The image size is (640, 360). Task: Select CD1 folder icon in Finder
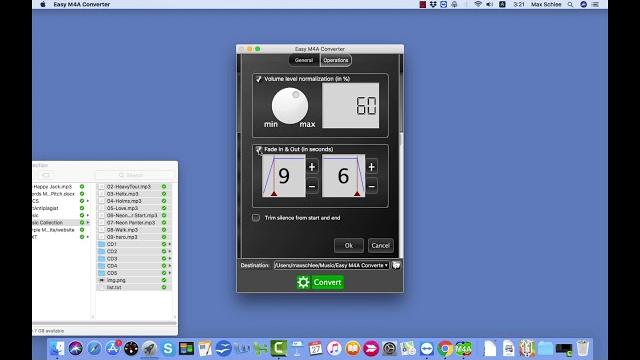pyautogui.click(x=102, y=244)
